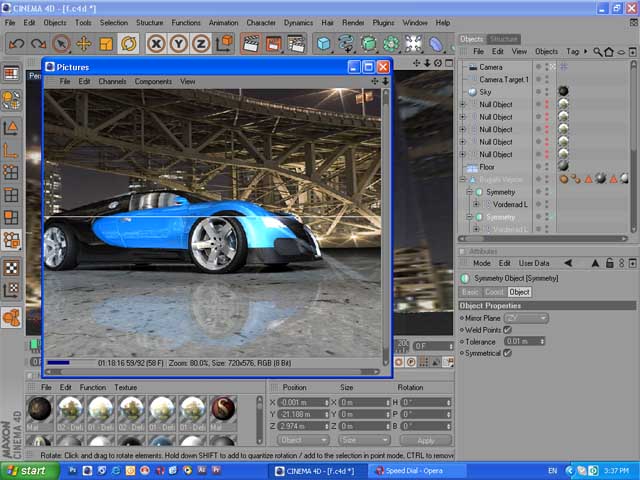This screenshot has height=480, width=640.
Task: Toggle the Symmetrical checkbox
Action: point(507,353)
